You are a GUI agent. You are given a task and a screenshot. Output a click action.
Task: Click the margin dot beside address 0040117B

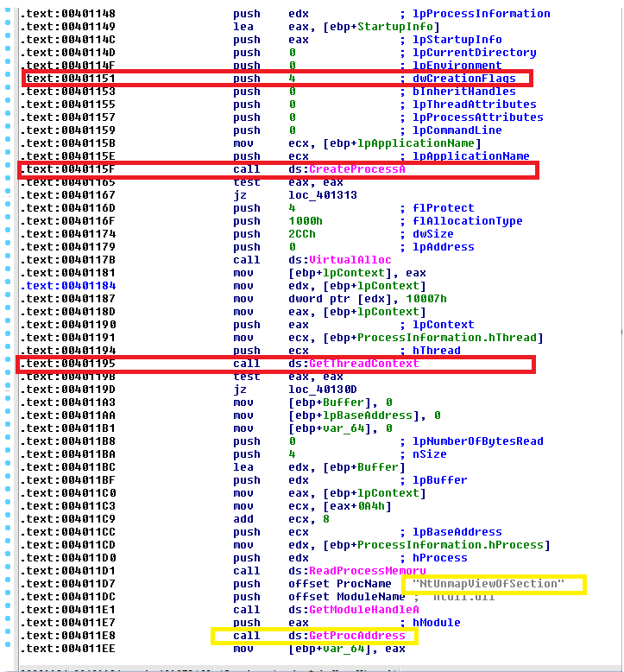8,260
